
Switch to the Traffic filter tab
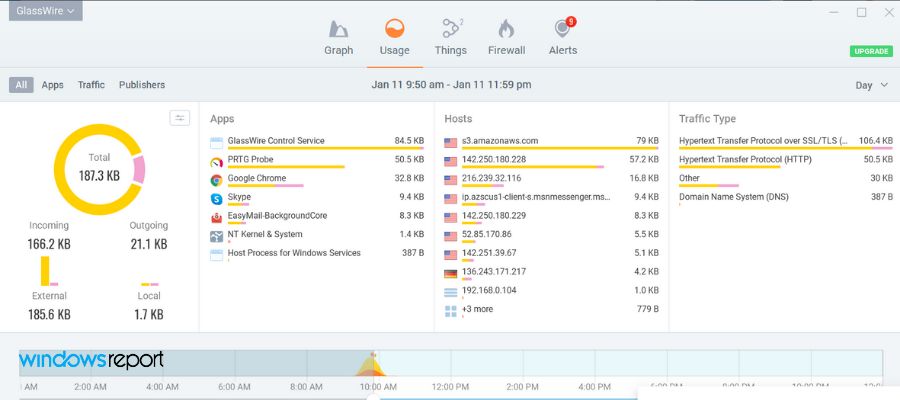tap(91, 85)
